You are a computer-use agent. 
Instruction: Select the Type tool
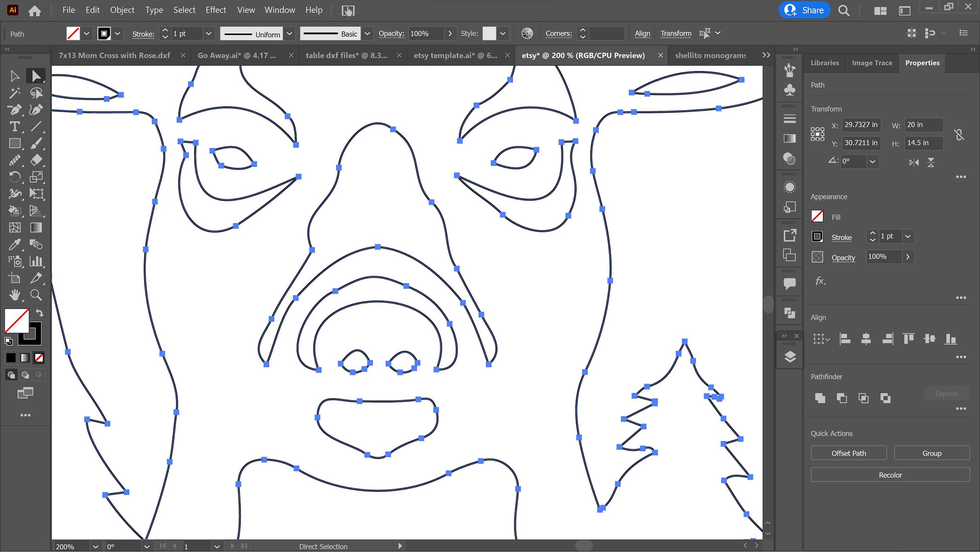click(x=15, y=126)
